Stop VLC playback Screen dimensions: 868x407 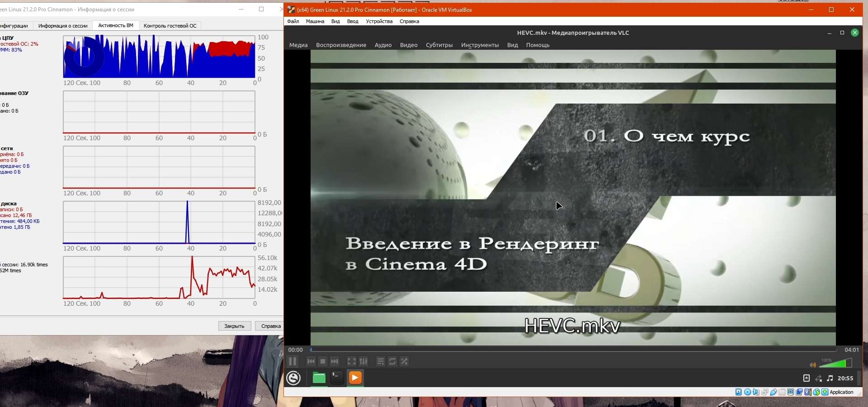323,361
